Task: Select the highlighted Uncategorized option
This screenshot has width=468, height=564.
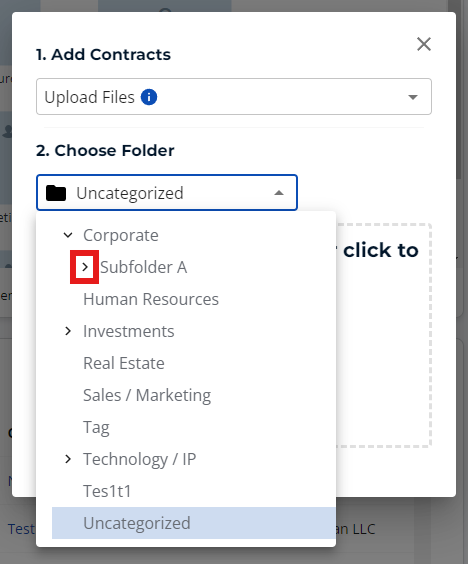Action: (194, 523)
